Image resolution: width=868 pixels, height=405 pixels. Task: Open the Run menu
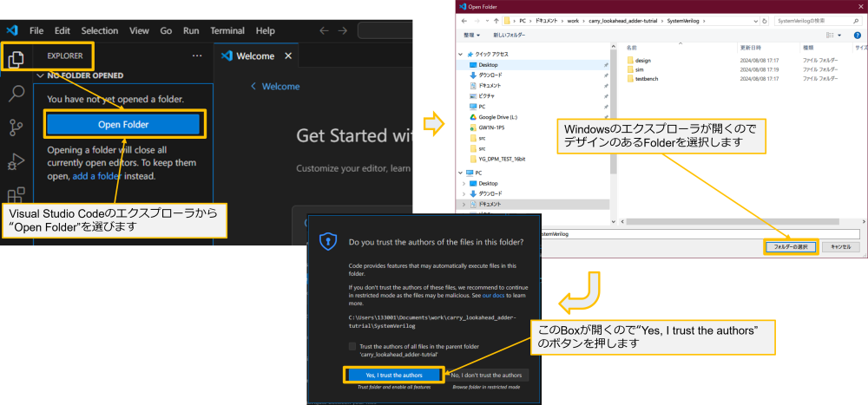click(x=191, y=31)
